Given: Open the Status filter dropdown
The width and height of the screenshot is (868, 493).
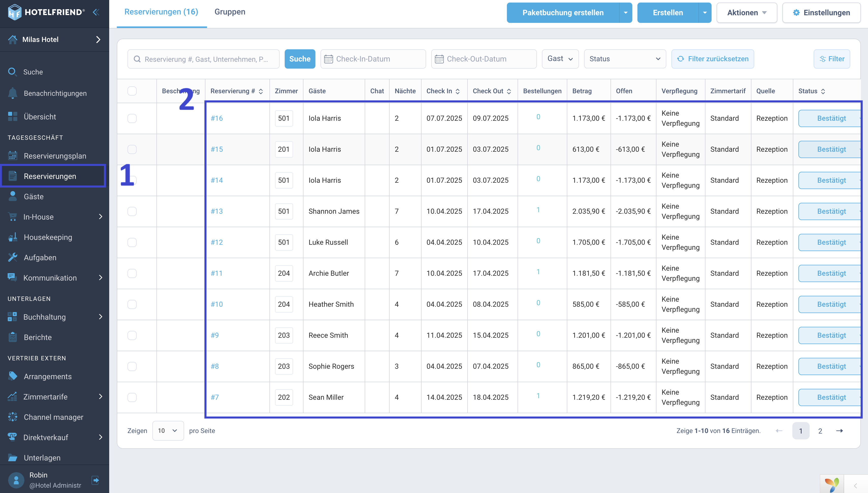Looking at the screenshot, I should (625, 59).
